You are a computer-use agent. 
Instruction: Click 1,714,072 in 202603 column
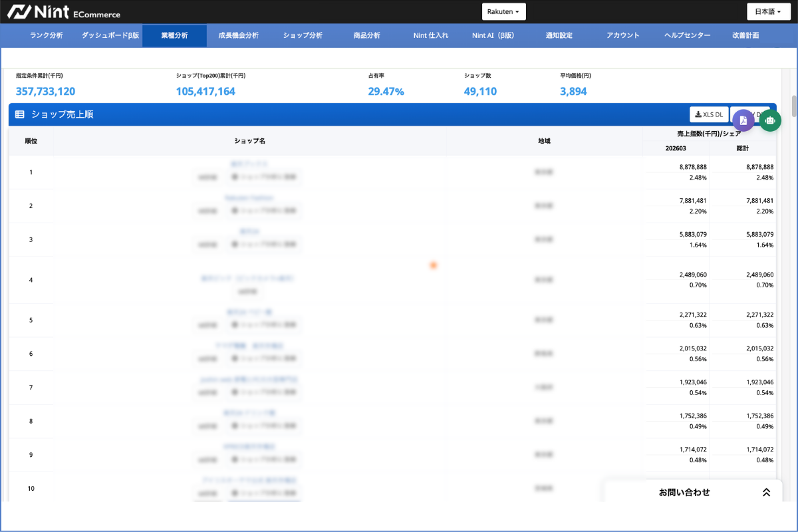pos(693,450)
